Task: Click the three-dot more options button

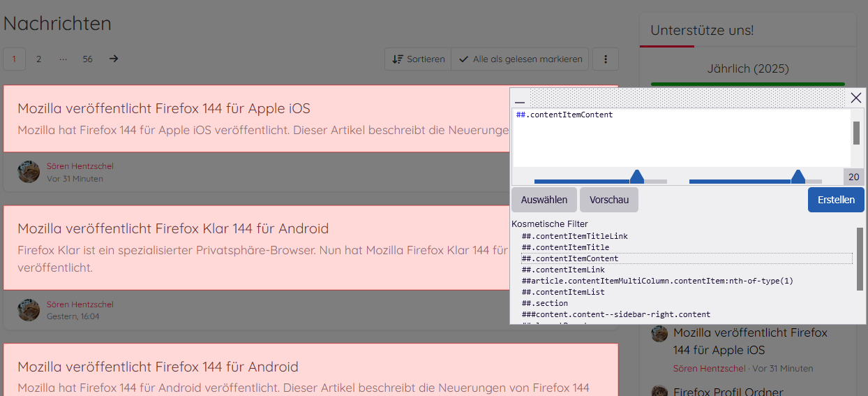Action: 605,59
